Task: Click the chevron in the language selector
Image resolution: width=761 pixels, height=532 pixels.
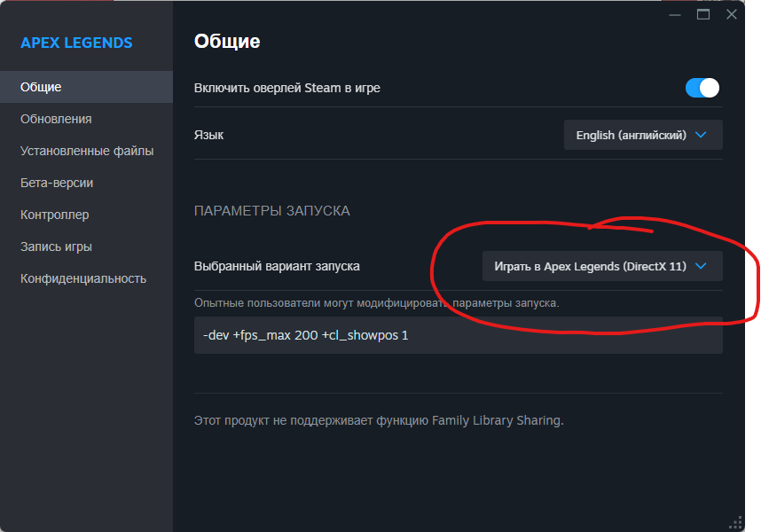Action: coord(701,135)
